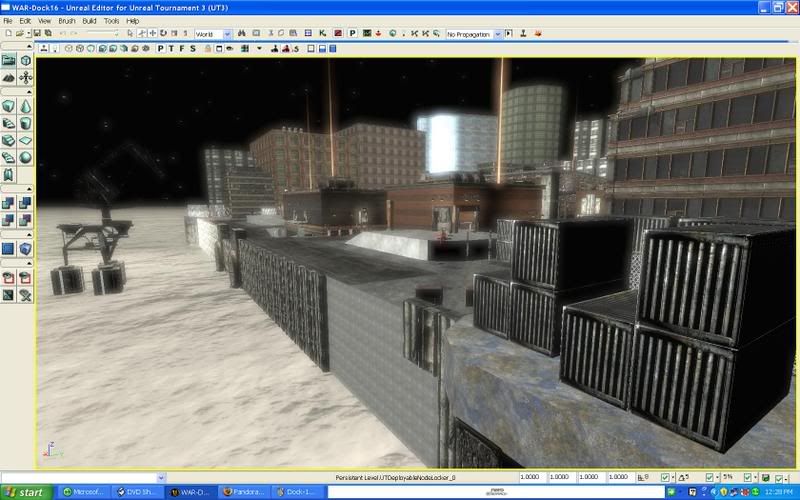Click Show All Actors icon
This screenshot has width=800, height=500.
26,295
